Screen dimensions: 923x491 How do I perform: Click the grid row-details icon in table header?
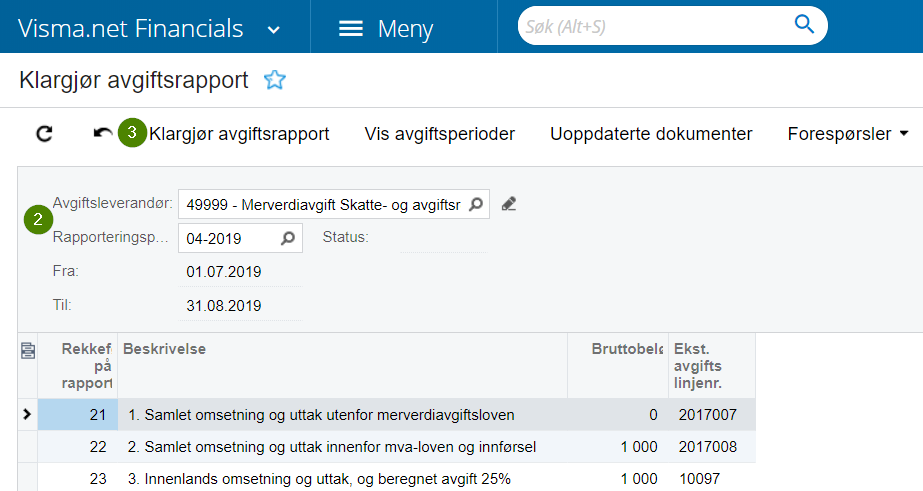click(28, 351)
